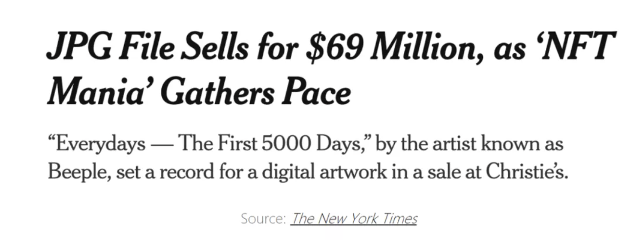This screenshot has height=240, width=644.
Task: Click the word 'record' in subheading
Action: pyautogui.click(x=164, y=173)
